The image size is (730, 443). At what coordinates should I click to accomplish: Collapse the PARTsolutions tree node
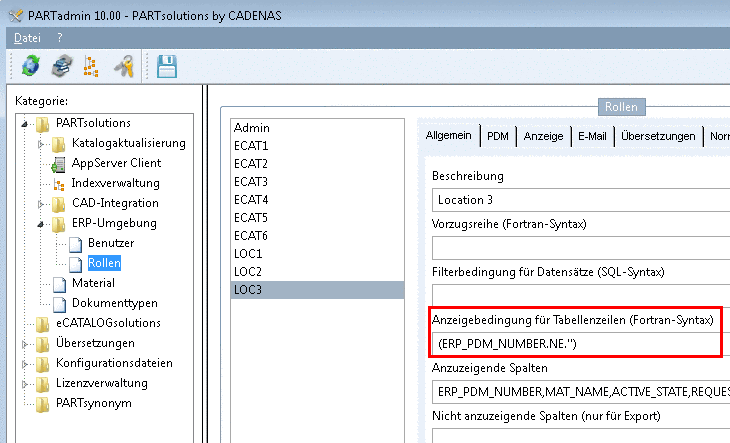click(25, 124)
